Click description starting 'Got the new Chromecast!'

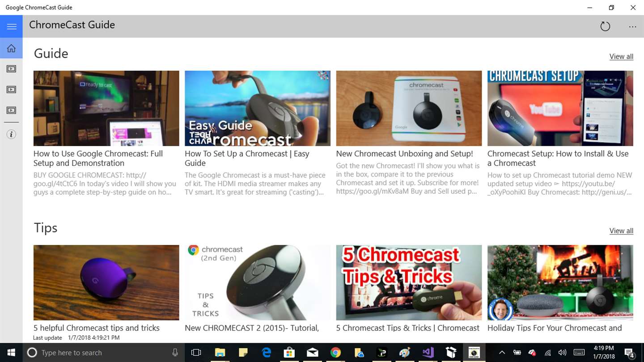point(408,178)
